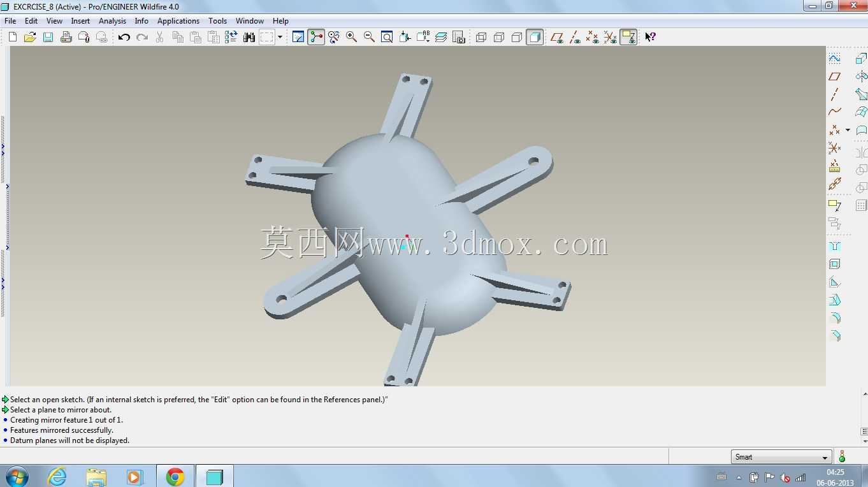Screen dimensions: 868x487
Task: Open the Insert menu
Action: pyautogui.click(x=80, y=21)
